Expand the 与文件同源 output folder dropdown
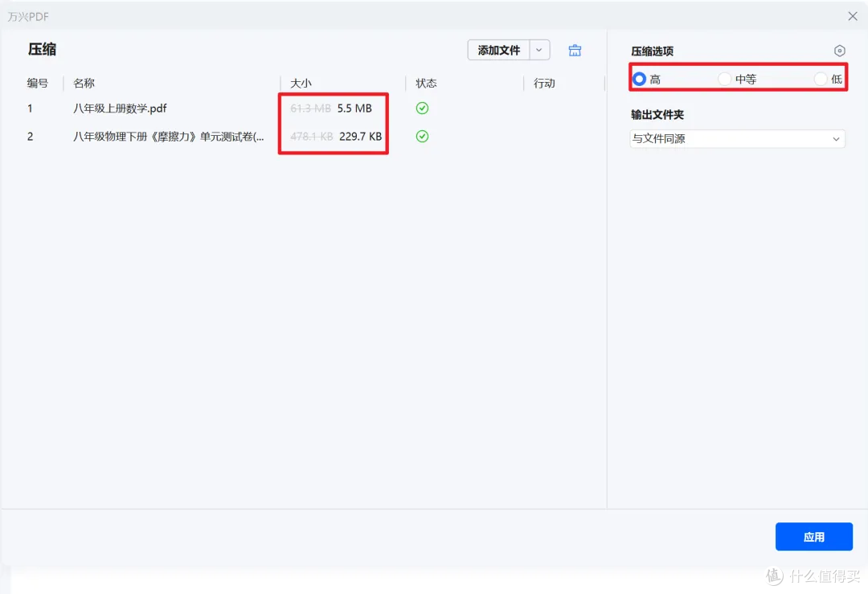Viewport: 868px width, 594px height. click(x=737, y=138)
